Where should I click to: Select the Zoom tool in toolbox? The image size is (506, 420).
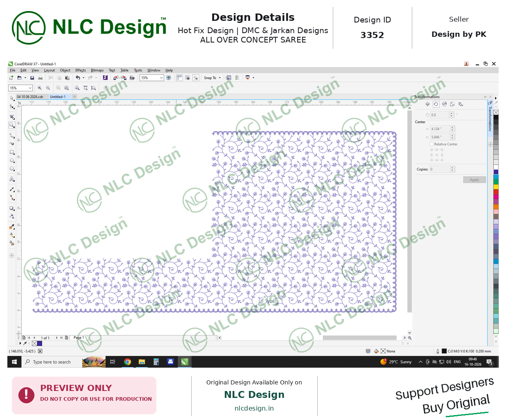click(x=12, y=125)
